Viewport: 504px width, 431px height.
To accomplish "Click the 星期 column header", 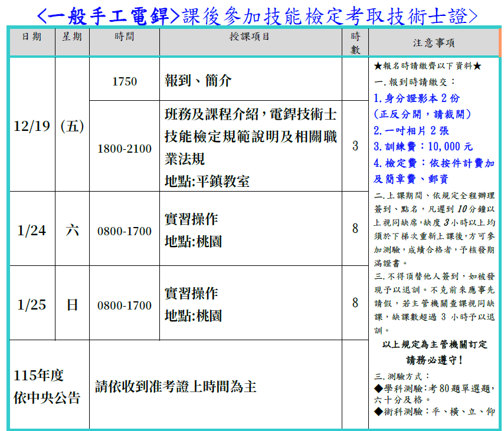I will (x=72, y=37).
